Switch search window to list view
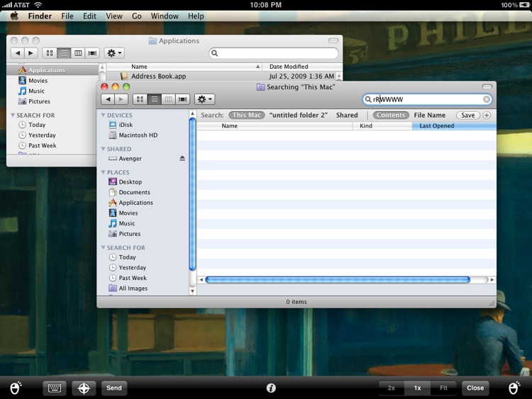This screenshot has height=399, width=532. point(154,99)
